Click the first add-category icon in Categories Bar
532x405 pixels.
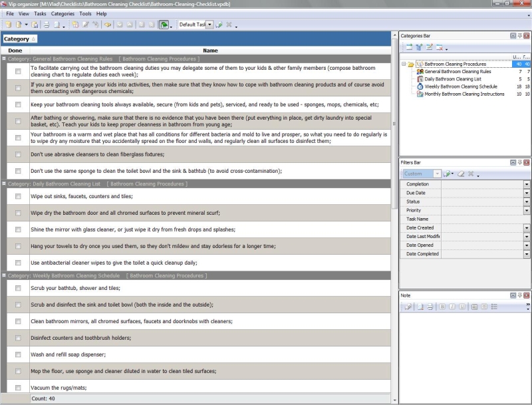point(408,47)
